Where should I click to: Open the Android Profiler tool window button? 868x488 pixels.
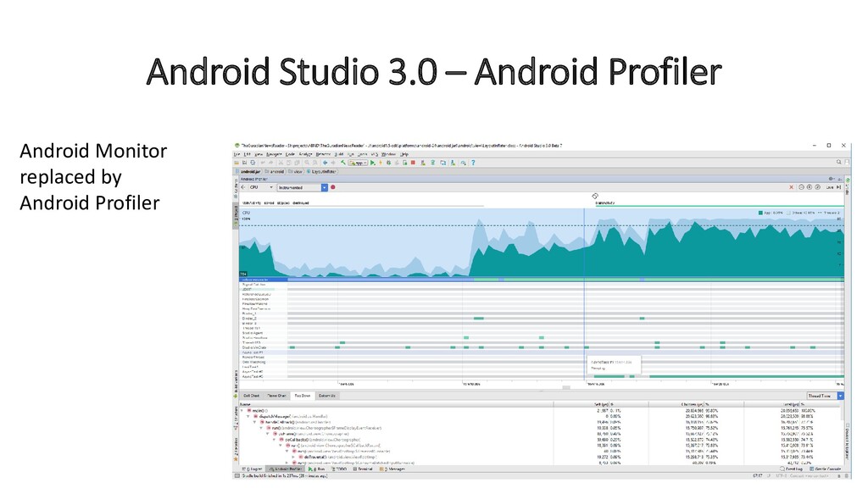[x=286, y=469]
